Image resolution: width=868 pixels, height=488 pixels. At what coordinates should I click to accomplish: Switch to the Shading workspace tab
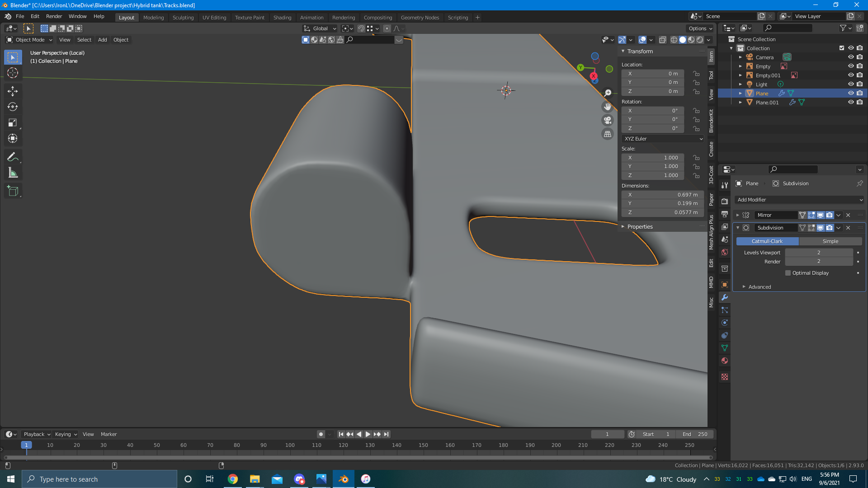pos(282,18)
